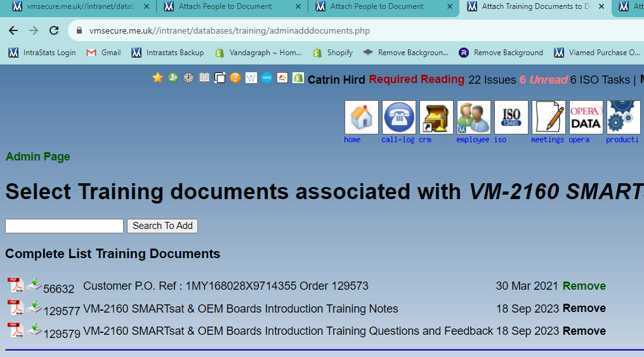Open PDF for document 129579
This screenshot has height=357, width=644.
(15, 330)
